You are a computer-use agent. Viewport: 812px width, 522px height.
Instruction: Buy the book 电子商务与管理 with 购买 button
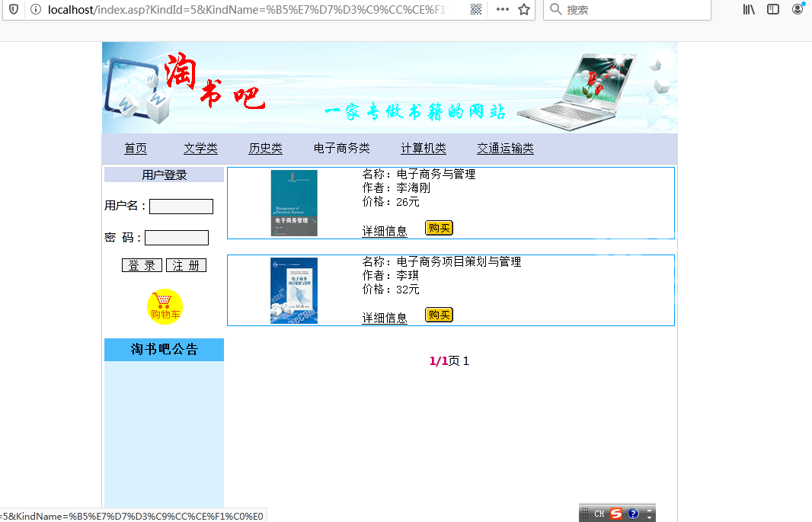[x=439, y=228]
